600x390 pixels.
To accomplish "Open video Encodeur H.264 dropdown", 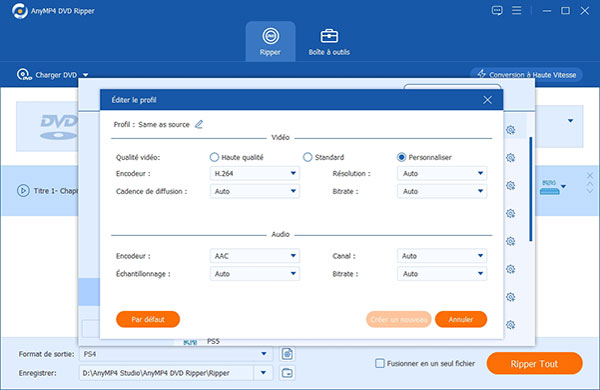I will (254, 173).
